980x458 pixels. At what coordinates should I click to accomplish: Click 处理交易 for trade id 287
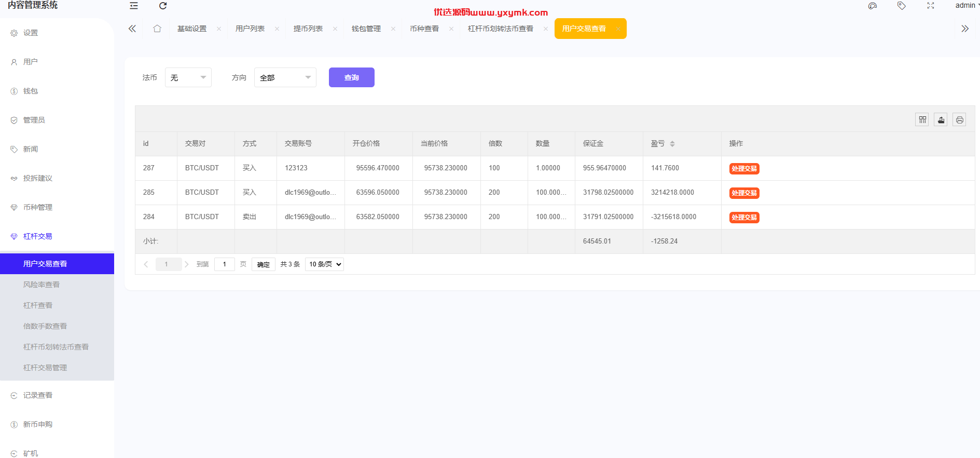744,169
